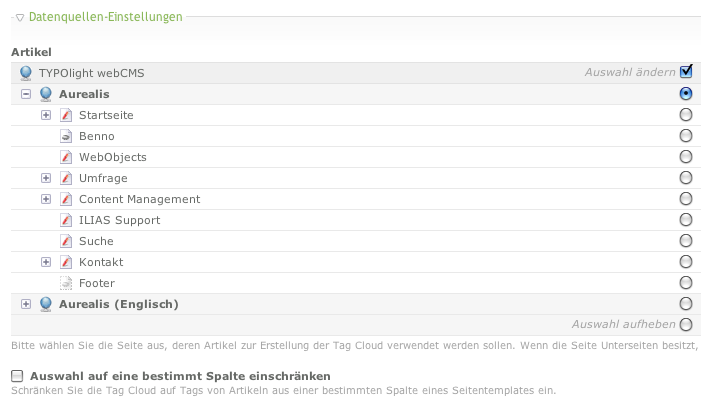Collapse the Datenquellen-Einstellungen section
The height and width of the screenshot is (409, 715).
pos(20,17)
